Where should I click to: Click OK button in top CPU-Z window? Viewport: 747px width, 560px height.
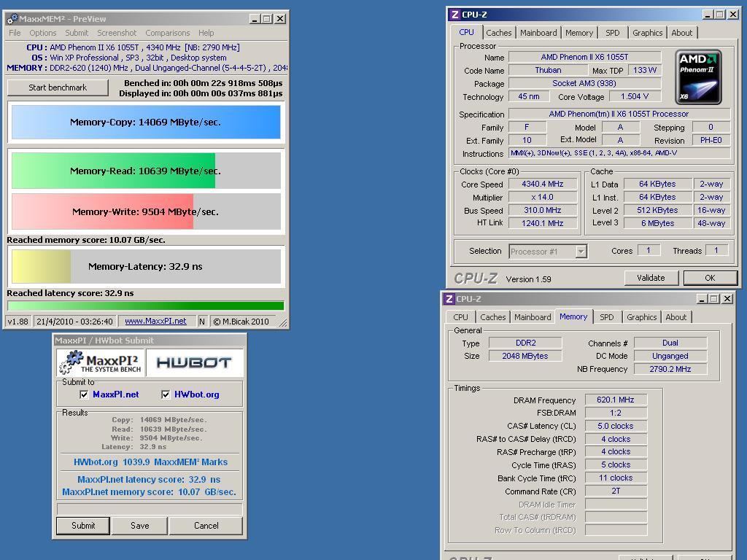(710, 278)
